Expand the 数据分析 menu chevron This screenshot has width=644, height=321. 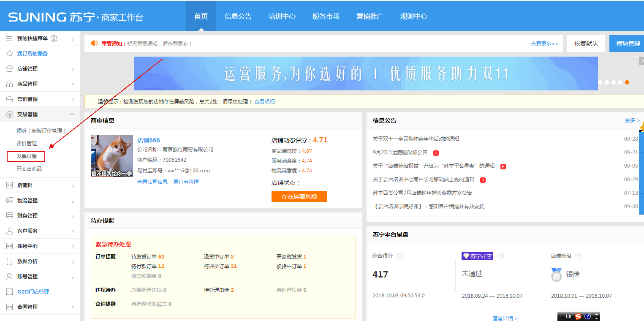click(x=73, y=262)
